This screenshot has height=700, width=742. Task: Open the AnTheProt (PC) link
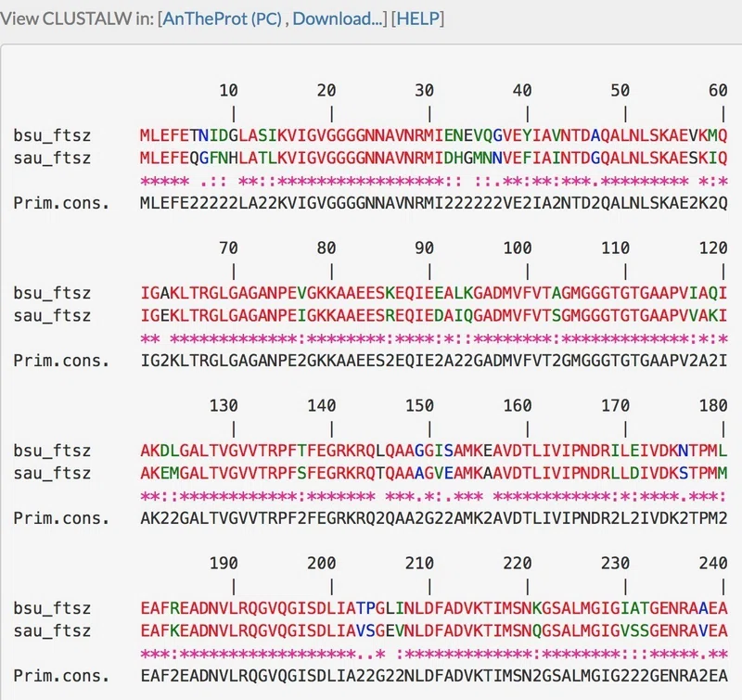pyautogui.click(x=222, y=19)
